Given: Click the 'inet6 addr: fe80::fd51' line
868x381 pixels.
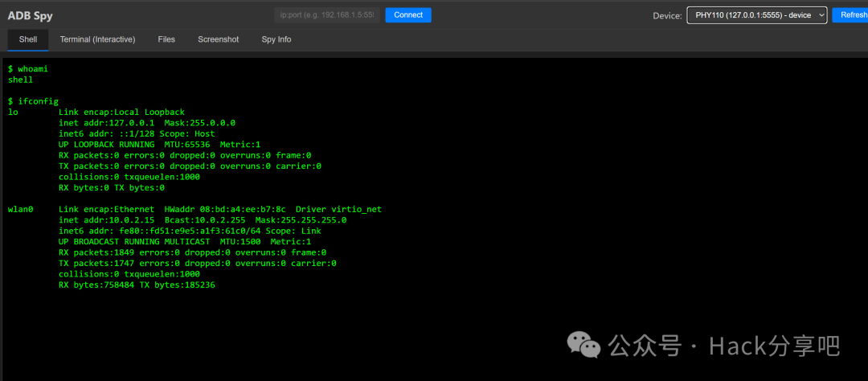Looking at the screenshot, I should click(x=190, y=231).
